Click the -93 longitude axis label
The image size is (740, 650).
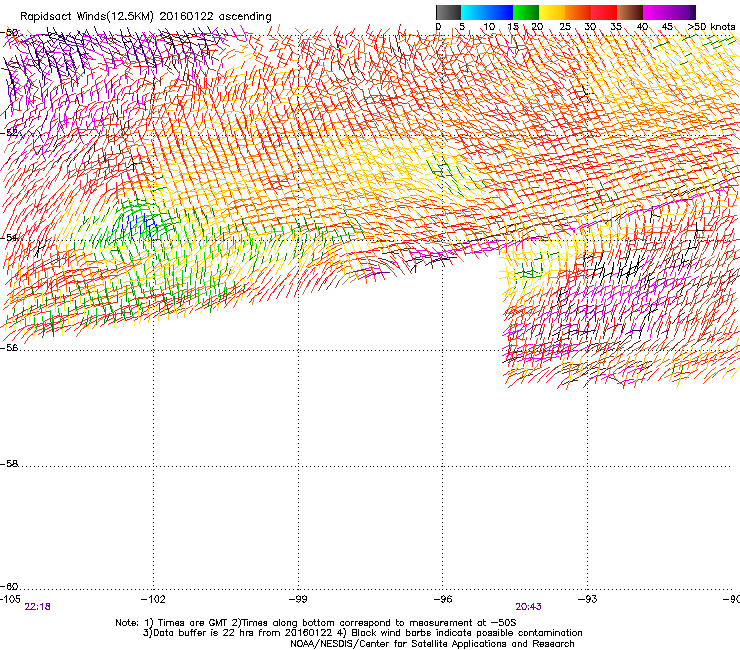[588, 599]
